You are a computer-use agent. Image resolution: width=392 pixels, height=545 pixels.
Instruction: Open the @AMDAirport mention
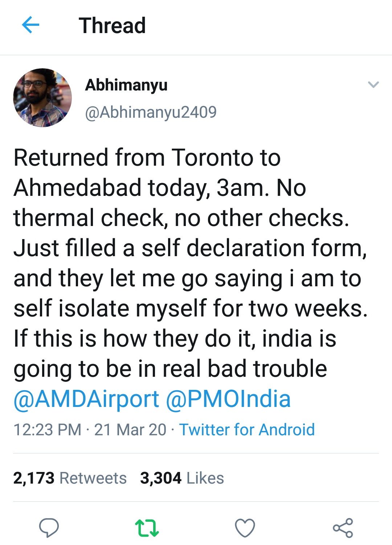[86, 399]
